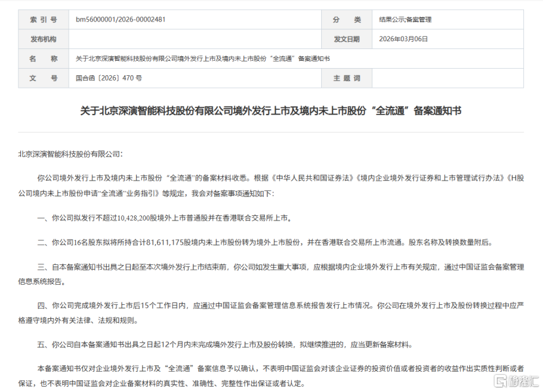The image size is (543, 392).
Task: Select the document title heading
Action: (271, 110)
